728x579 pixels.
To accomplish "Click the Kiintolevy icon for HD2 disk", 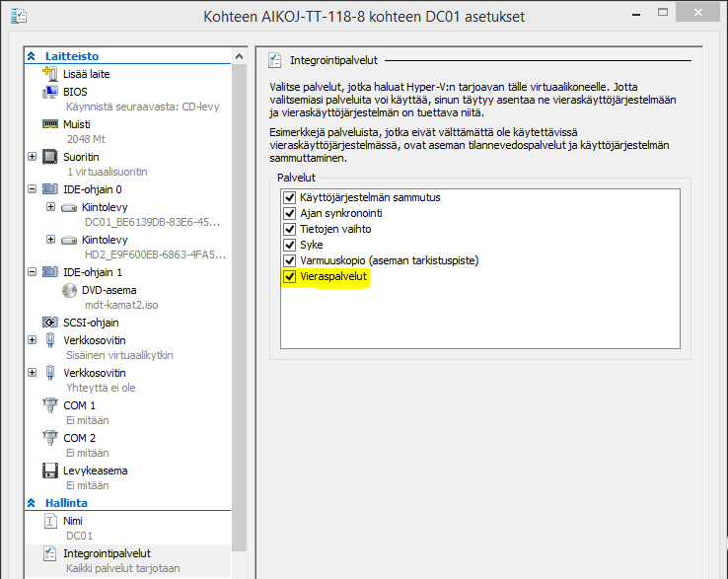I will point(69,240).
